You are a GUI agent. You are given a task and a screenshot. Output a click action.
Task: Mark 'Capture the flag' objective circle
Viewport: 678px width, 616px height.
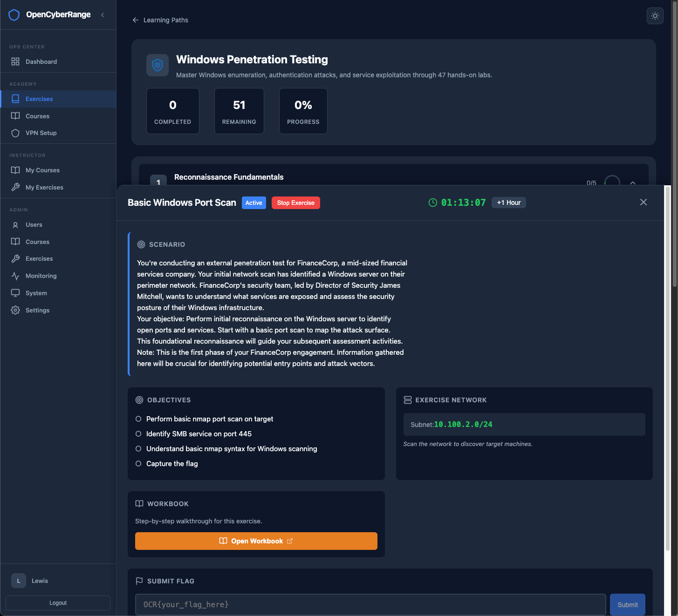(138, 464)
